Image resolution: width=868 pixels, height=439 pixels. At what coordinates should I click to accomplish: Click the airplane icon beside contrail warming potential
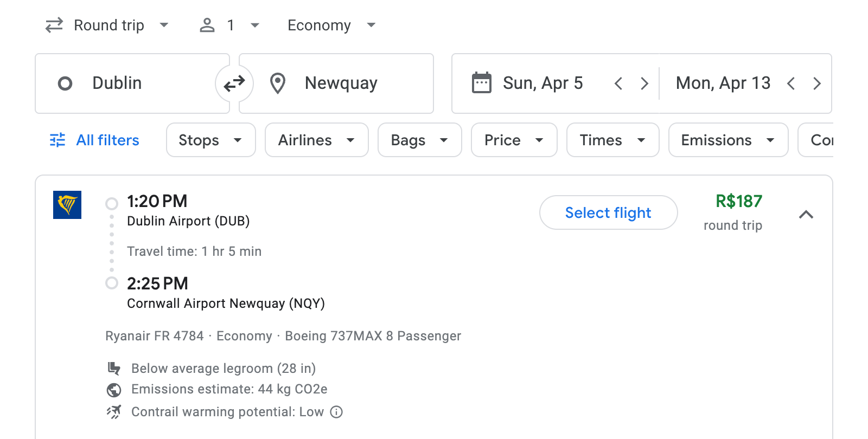click(x=114, y=411)
